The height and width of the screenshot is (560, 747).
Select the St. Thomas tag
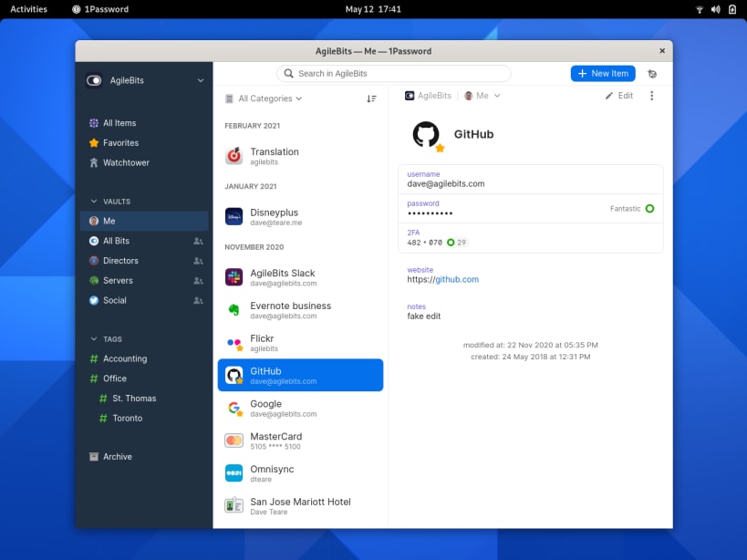(x=144, y=399)
